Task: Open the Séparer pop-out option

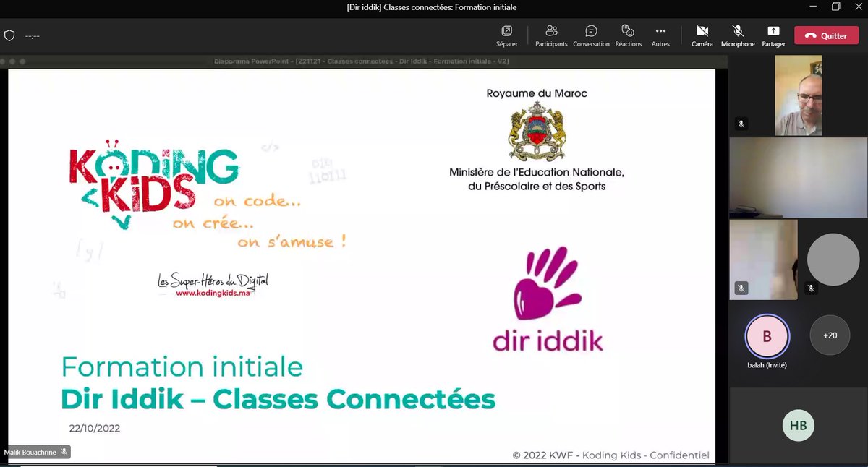Action: coord(506,35)
